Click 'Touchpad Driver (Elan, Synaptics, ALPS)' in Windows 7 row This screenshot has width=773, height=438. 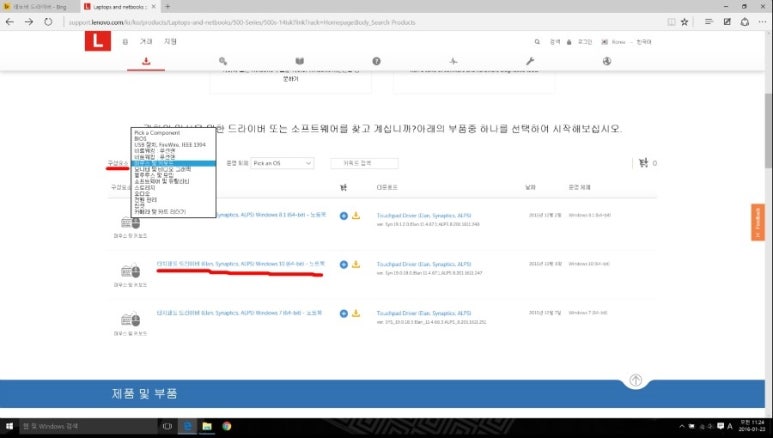tap(424, 313)
